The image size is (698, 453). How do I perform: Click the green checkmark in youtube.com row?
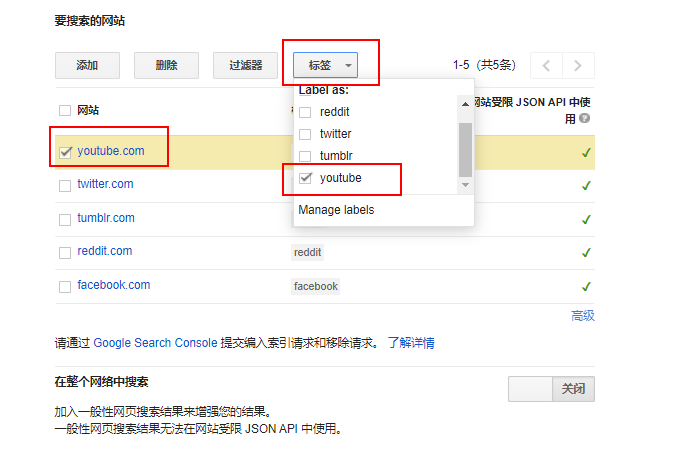click(586, 153)
